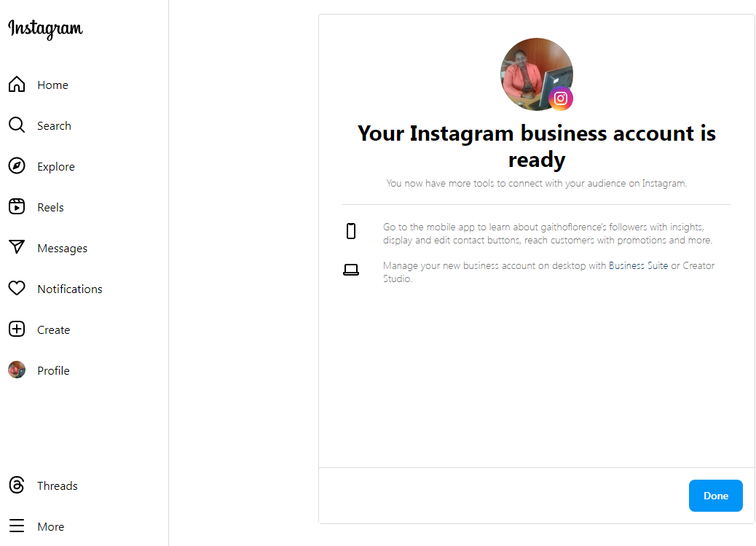Click the mobile phone icon on the card

pyautogui.click(x=351, y=230)
